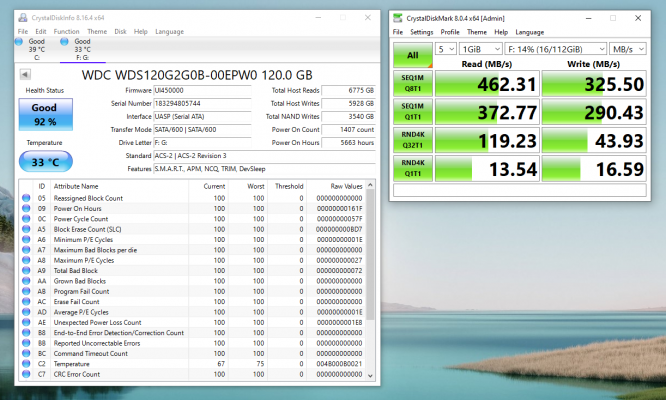Select the F: G: drive status orb
Screen dimensions: 666x400
pos(64,42)
